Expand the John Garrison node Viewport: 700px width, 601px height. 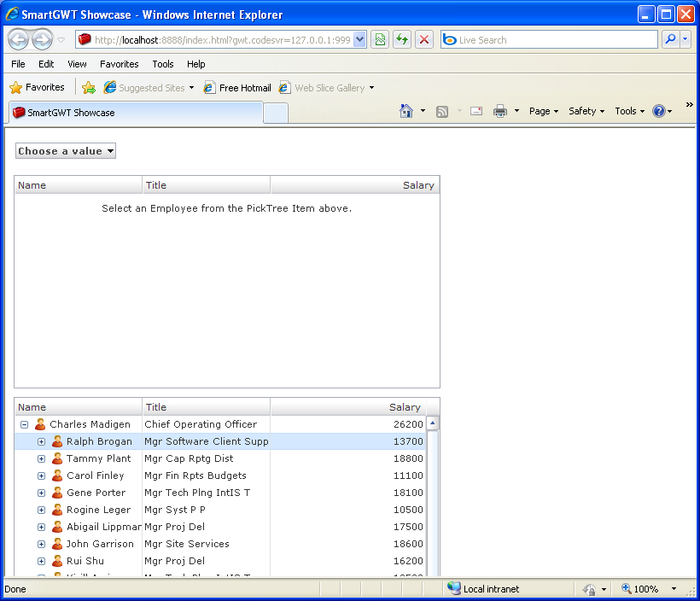[x=42, y=545]
